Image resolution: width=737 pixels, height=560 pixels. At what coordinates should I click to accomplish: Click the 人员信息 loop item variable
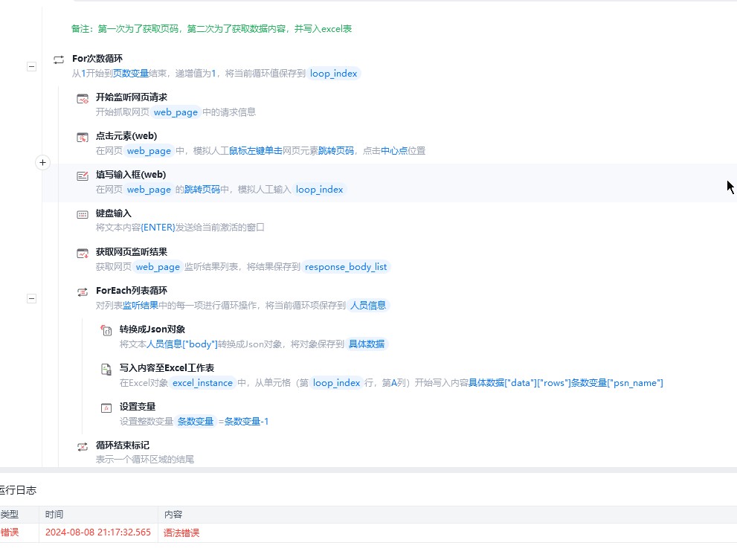point(368,305)
